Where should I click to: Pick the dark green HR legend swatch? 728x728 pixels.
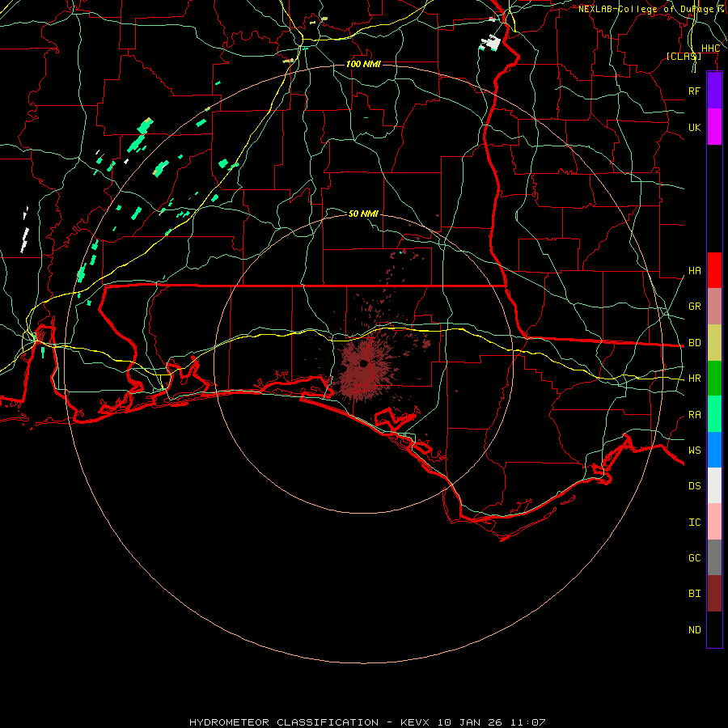714,378
